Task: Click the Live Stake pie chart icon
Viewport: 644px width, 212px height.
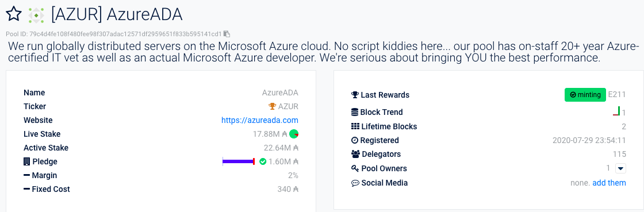Action: pos(294,134)
